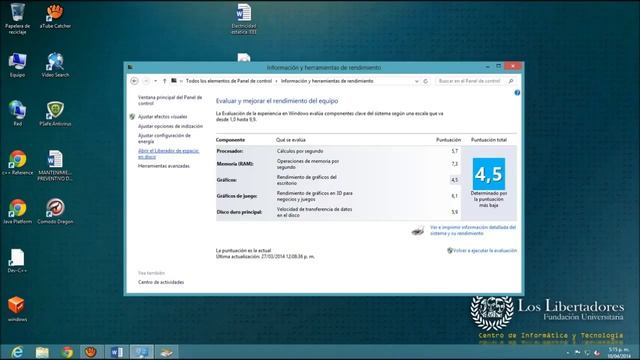Go up one level in Control Panel
Image resolution: width=640 pixels, height=360 pixels.
164,81
